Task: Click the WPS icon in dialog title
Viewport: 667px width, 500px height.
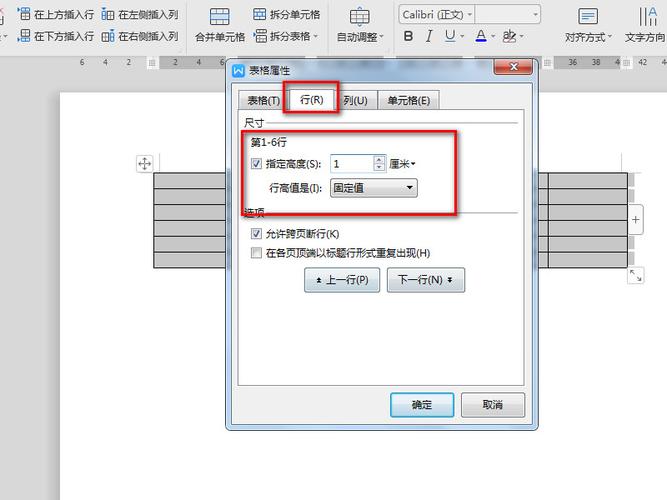Action: (x=238, y=70)
